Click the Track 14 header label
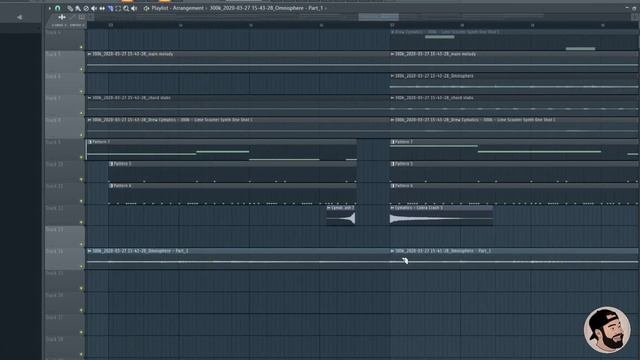640x360 pixels. coord(54,251)
